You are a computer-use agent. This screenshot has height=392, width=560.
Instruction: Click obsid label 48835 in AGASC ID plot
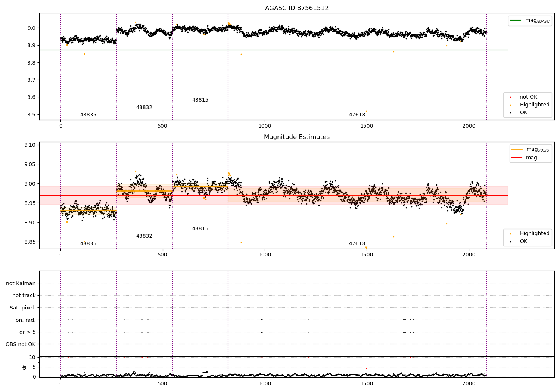(x=88, y=115)
